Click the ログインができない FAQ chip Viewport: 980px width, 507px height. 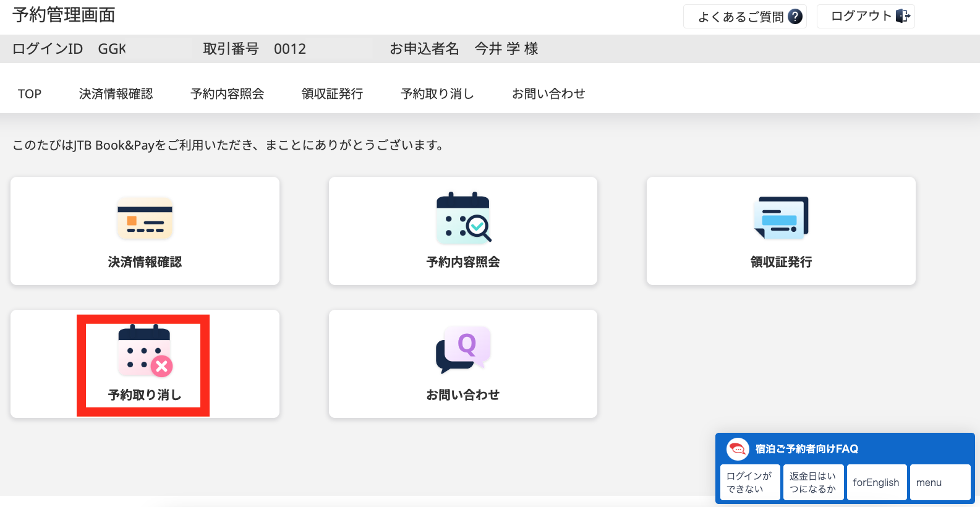pyautogui.click(x=750, y=482)
